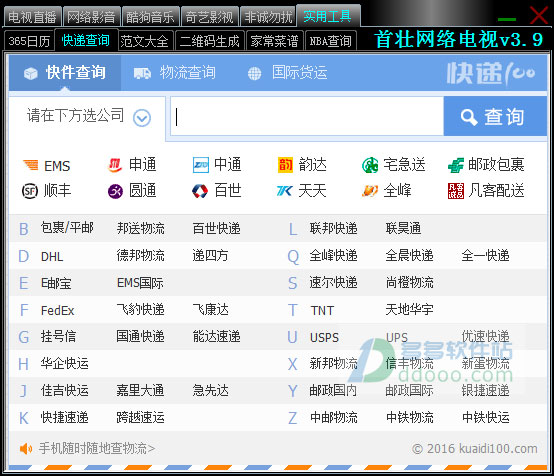The image size is (554, 476).
Task: Click the 申通 courier logo icon
Action: click(115, 165)
